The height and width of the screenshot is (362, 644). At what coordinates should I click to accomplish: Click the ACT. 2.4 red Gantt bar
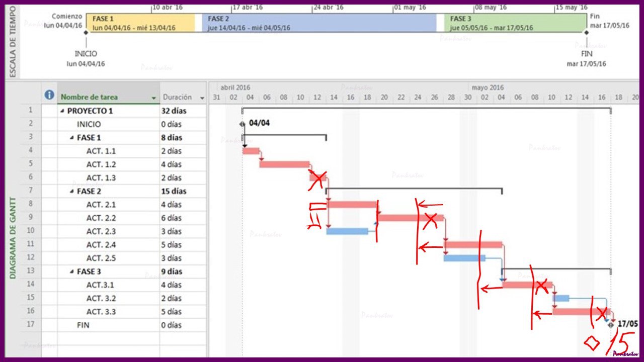click(x=473, y=245)
